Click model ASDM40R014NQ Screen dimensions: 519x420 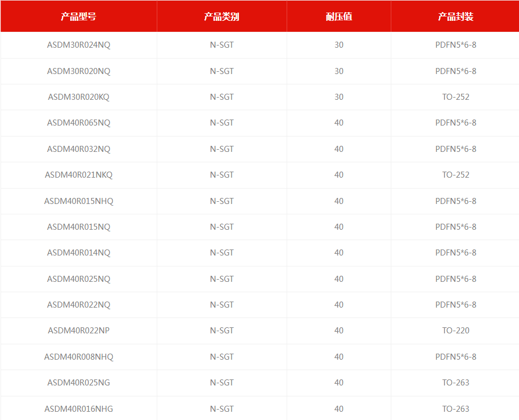(78, 253)
